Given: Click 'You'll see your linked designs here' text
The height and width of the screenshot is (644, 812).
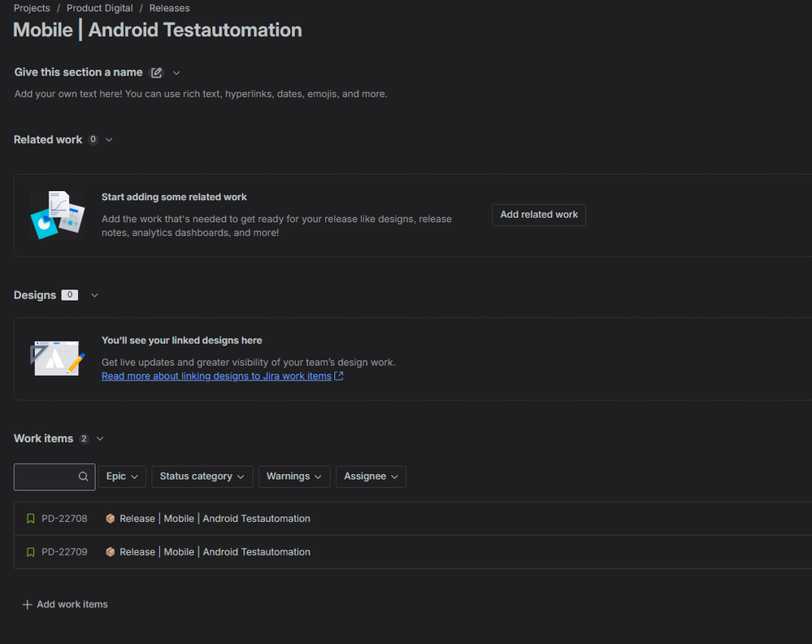Looking at the screenshot, I should [182, 341].
